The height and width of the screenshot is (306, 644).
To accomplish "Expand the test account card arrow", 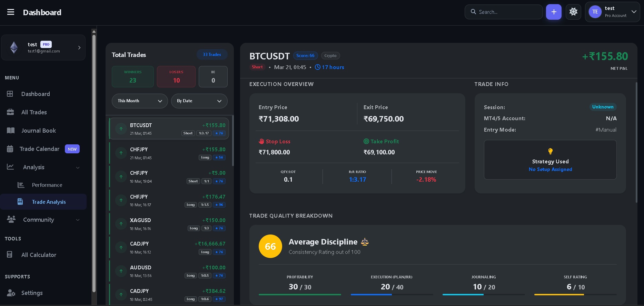I will (x=79, y=48).
